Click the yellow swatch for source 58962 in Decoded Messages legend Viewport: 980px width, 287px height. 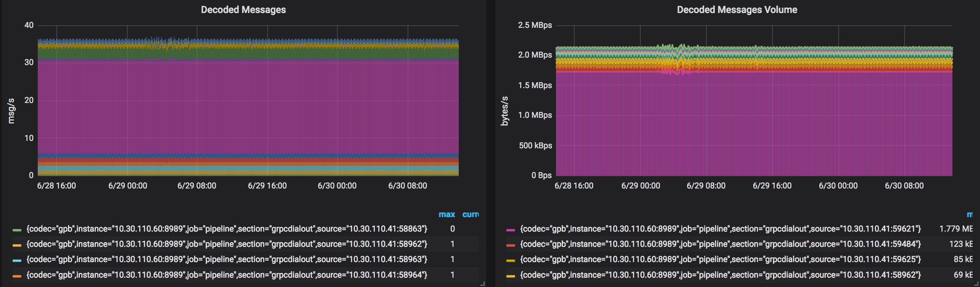[x=17, y=245]
